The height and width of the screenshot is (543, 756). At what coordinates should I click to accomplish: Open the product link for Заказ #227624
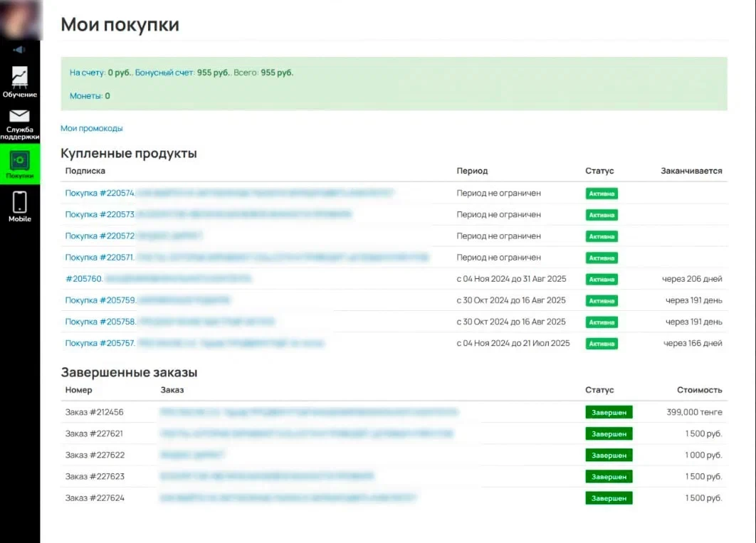point(288,497)
